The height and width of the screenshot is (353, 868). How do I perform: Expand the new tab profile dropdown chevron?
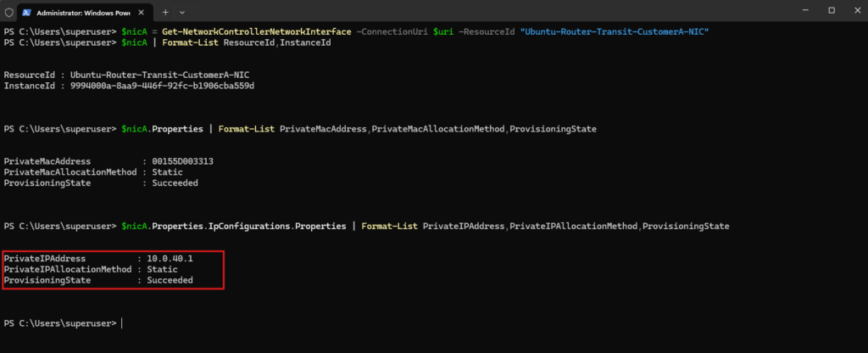pos(182,12)
